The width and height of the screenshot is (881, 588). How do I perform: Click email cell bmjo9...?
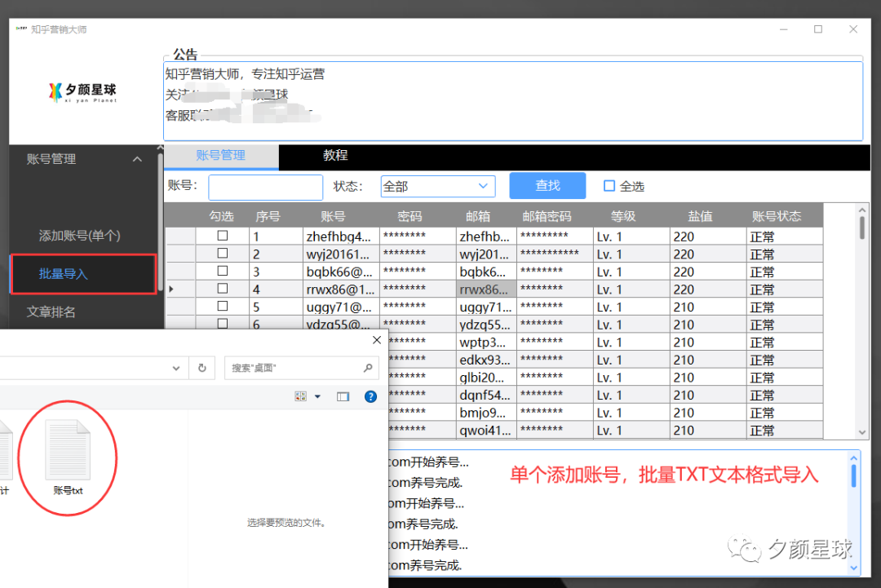tap(486, 412)
